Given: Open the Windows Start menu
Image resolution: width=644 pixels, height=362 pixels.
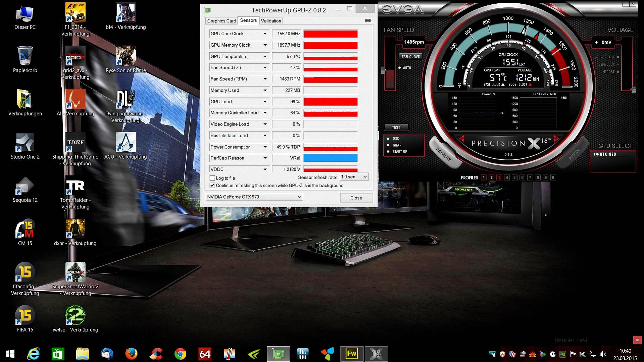Looking at the screenshot, I should [10, 354].
